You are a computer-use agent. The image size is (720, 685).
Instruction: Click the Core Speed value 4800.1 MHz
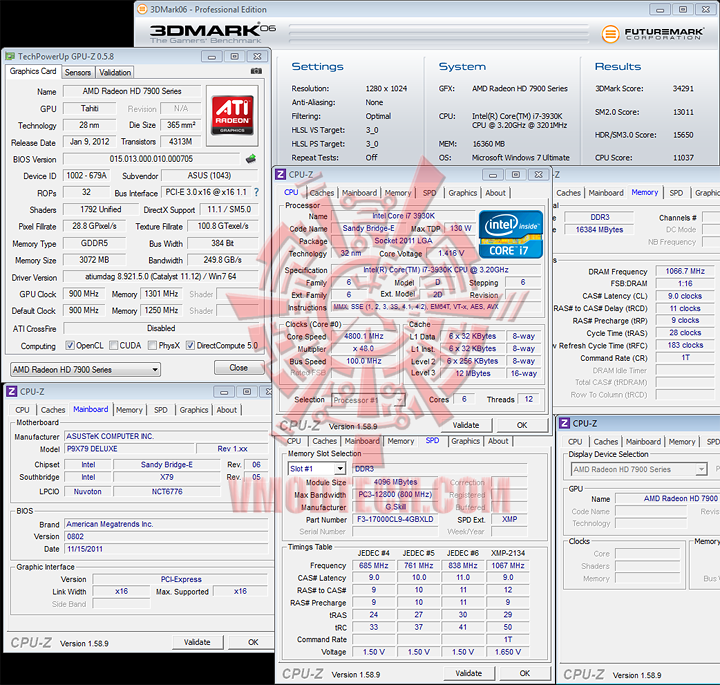click(x=364, y=336)
